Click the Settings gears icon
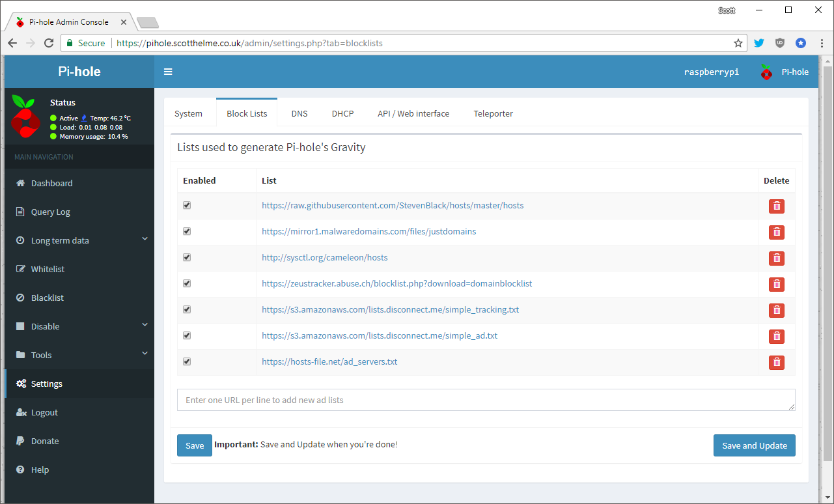Screen dimensions: 834x504 [21, 384]
